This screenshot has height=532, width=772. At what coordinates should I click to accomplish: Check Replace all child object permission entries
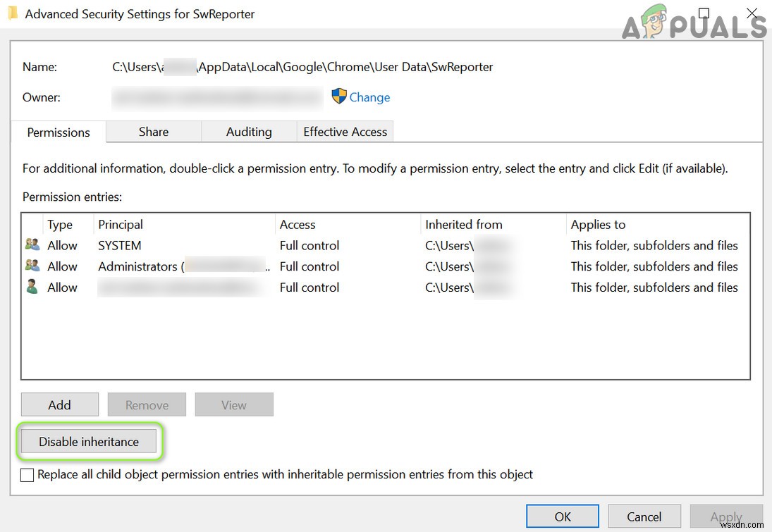tap(27, 474)
